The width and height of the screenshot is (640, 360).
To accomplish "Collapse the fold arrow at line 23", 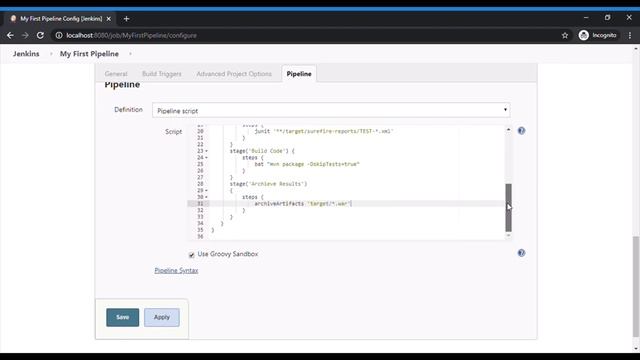I will 206,151.
